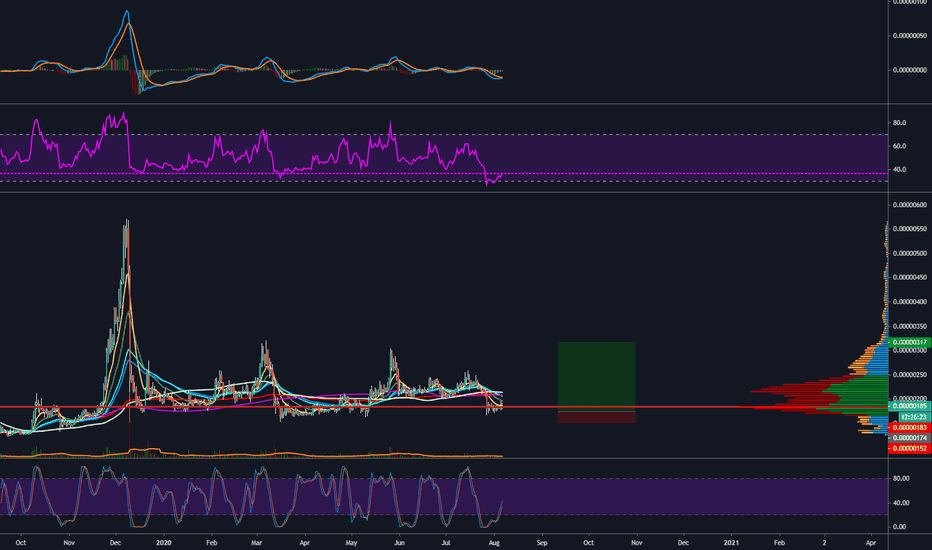Click the Sep label on time axis
932x550 pixels.
point(541,543)
